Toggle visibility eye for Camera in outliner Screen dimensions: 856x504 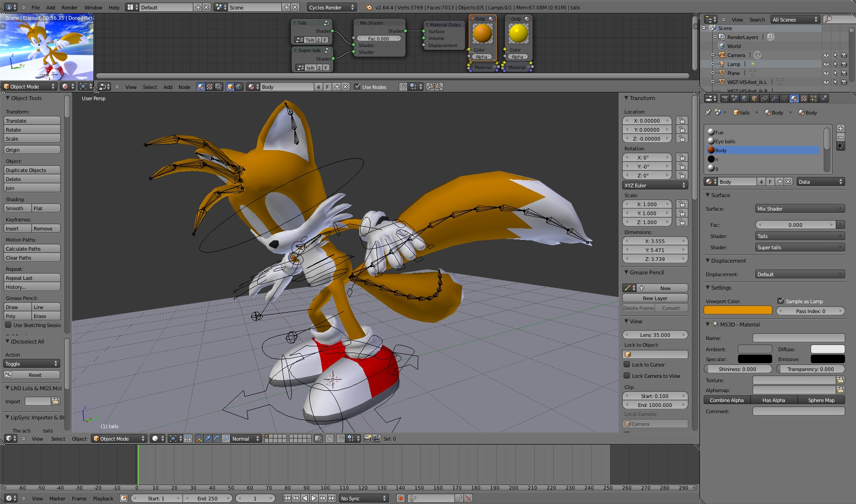coord(826,55)
